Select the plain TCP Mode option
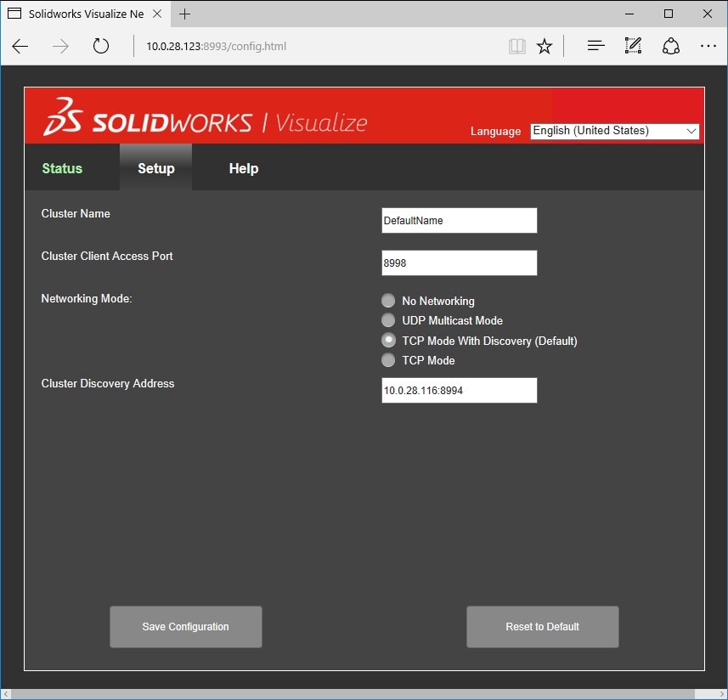 click(x=388, y=359)
